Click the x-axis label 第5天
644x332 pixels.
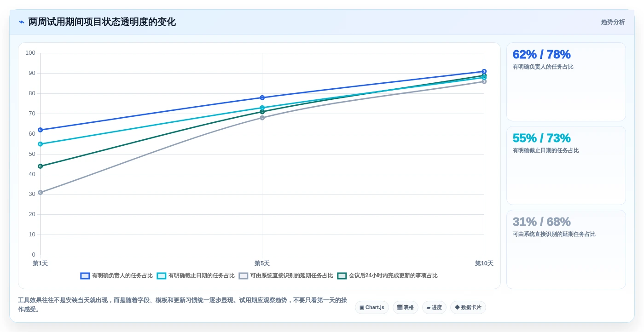click(x=262, y=263)
